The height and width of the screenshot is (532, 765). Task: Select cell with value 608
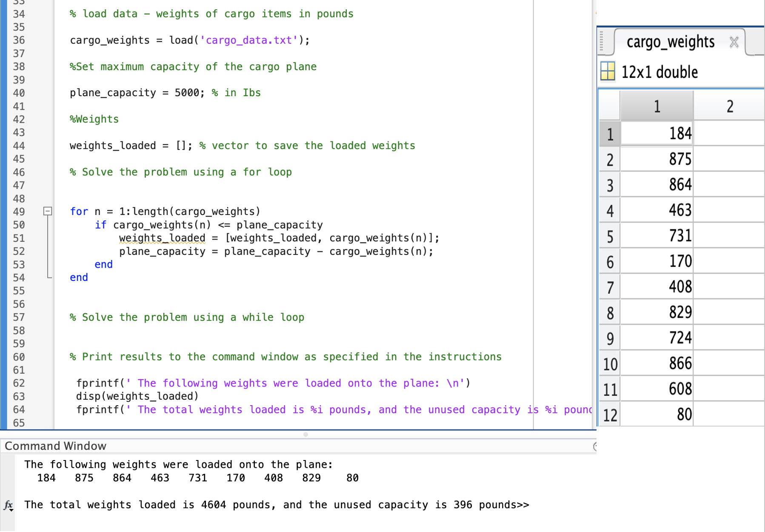657,389
